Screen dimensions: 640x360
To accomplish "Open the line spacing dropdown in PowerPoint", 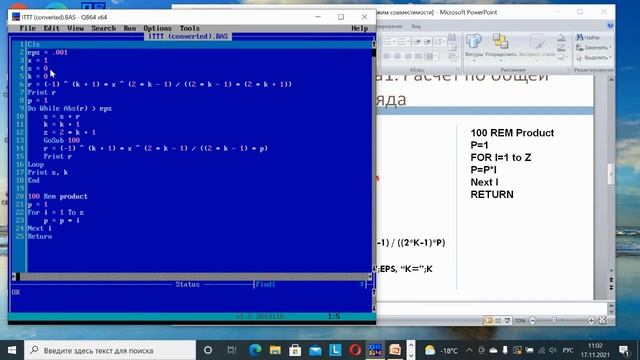I will (x=439, y=42).
